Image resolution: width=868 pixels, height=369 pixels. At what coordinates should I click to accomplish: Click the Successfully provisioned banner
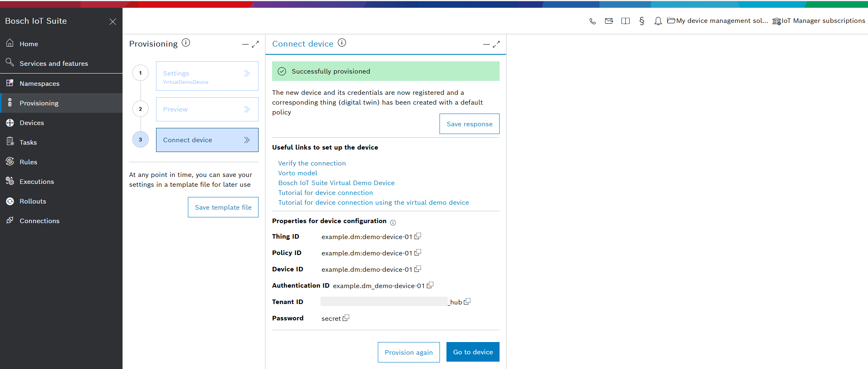coord(386,71)
